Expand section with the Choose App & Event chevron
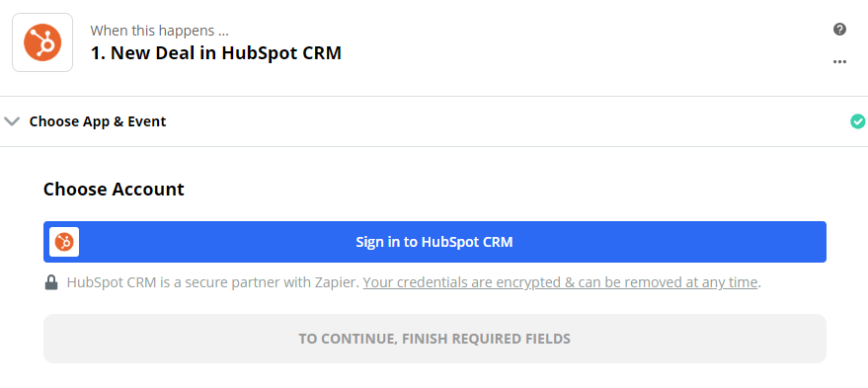Viewport: 868px width, 388px height. [12, 121]
